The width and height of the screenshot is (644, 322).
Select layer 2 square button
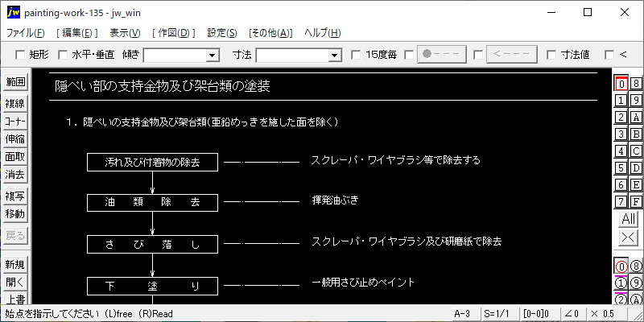coord(621,117)
